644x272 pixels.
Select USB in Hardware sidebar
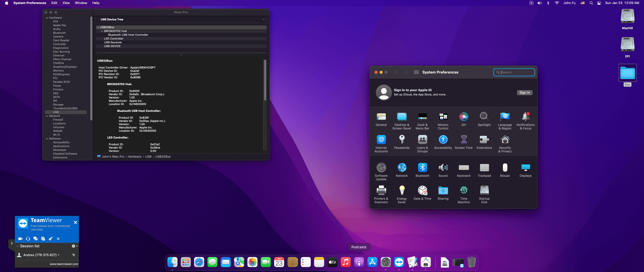click(x=66, y=112)
